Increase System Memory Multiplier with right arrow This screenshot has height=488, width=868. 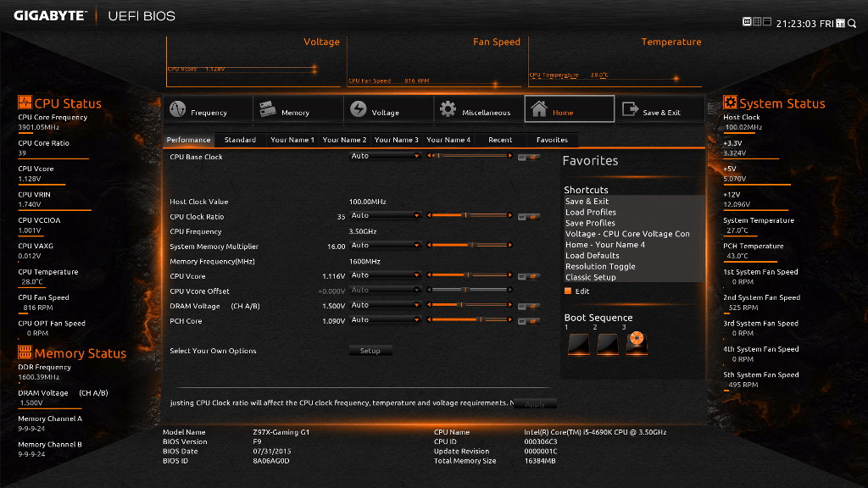coord(509,245)
